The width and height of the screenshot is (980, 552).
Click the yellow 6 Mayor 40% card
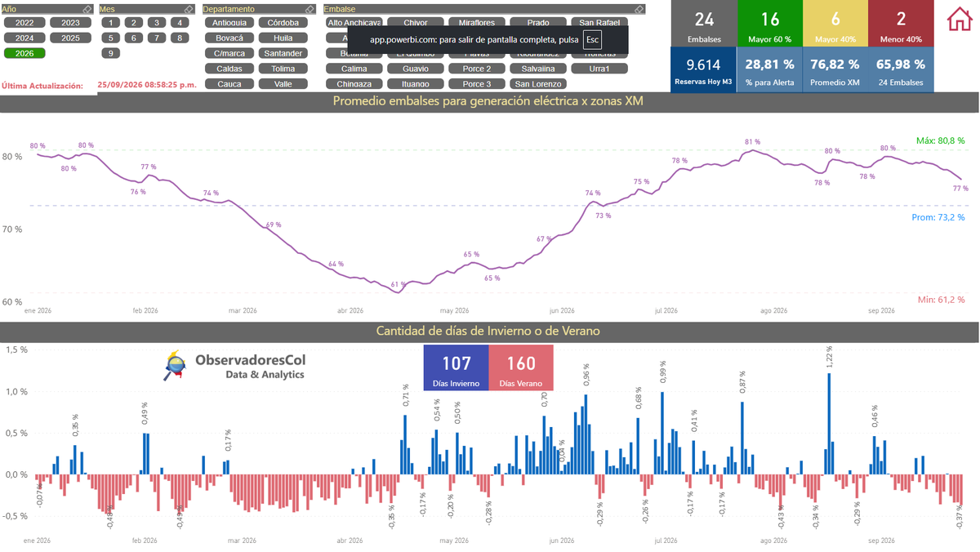coord(835,23)
